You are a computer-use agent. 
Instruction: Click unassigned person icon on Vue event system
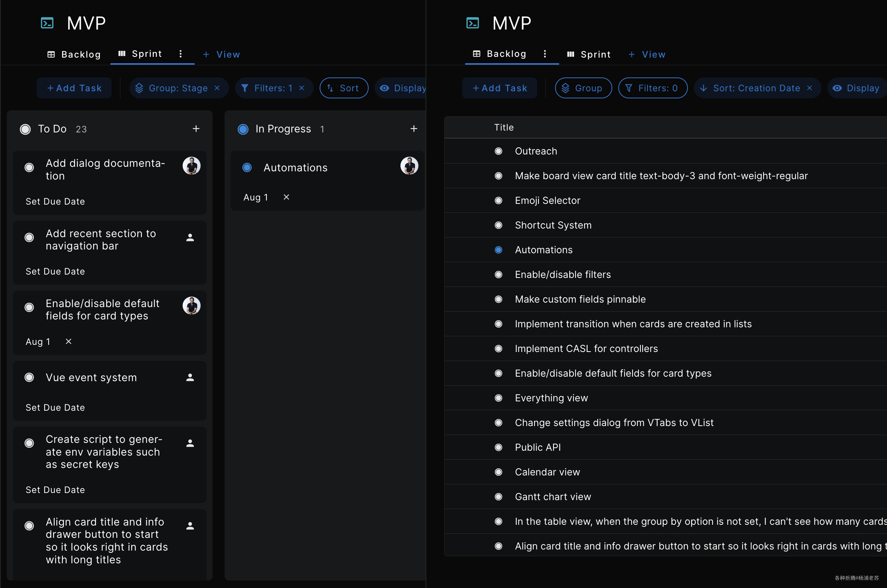coord(190,377)
